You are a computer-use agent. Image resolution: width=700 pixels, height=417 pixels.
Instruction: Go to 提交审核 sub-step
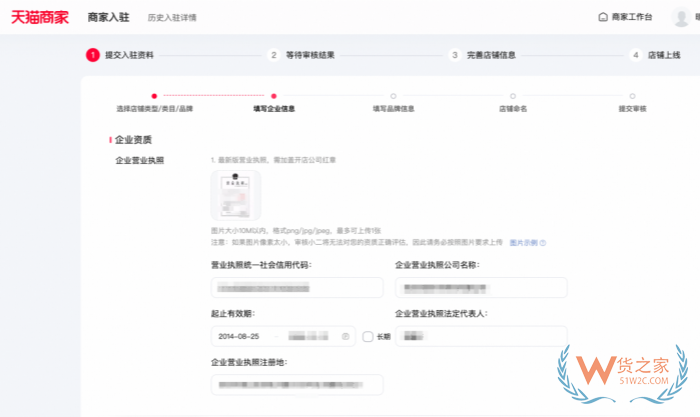tap(632, 108)
